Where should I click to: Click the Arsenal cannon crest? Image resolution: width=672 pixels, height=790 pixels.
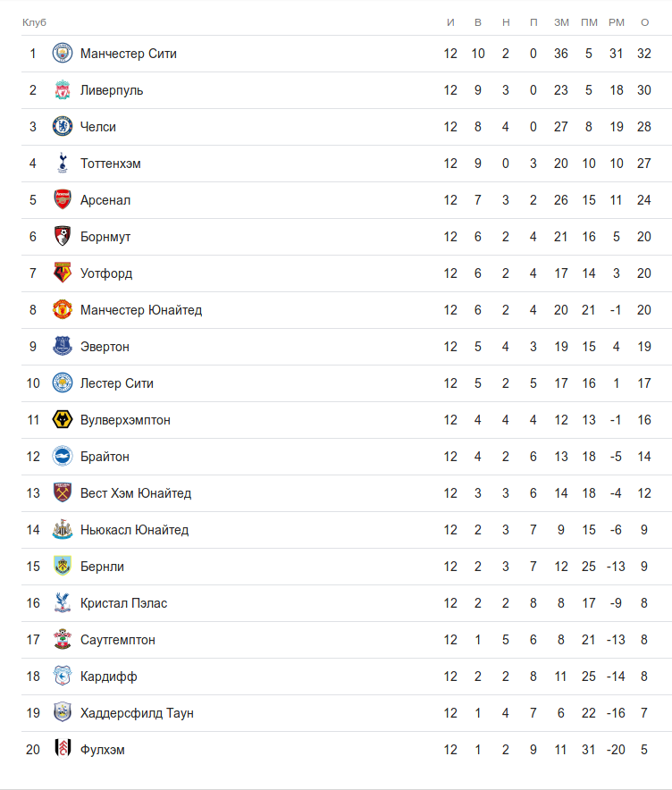pyautogui.click(x=62, y=200)
